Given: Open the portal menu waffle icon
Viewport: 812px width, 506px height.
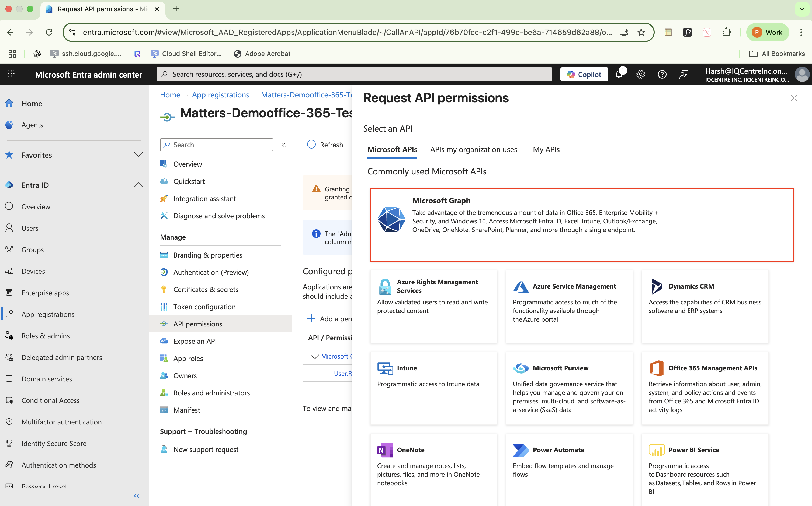Looking at the screenshot, I should click(11, 74).
